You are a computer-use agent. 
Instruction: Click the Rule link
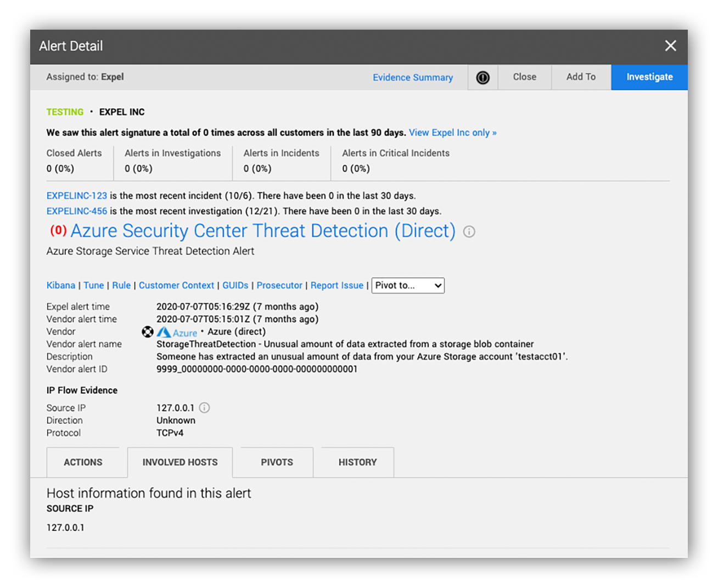pyautogui.click(x=121, y=285)
